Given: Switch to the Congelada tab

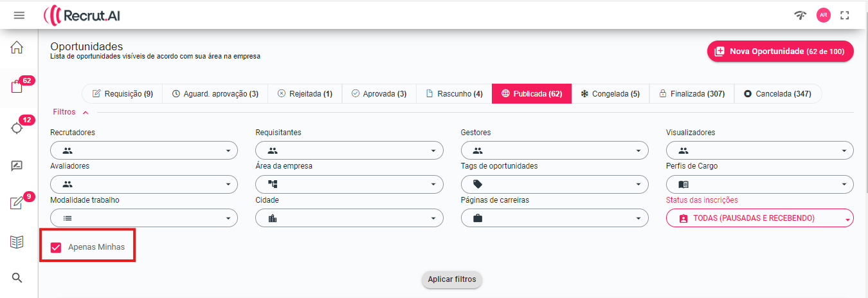Looking at the screenshot, I should (610, 94).
